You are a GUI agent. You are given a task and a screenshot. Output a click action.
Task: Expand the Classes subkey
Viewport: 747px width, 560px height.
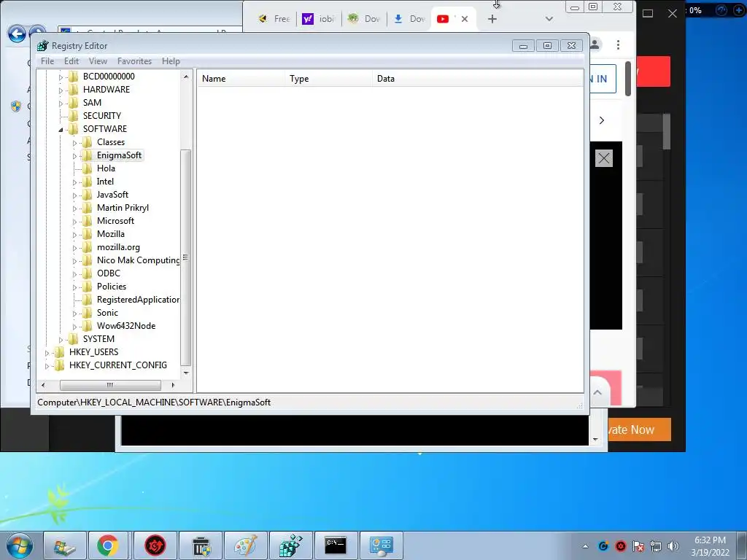(x=74, y=143)
